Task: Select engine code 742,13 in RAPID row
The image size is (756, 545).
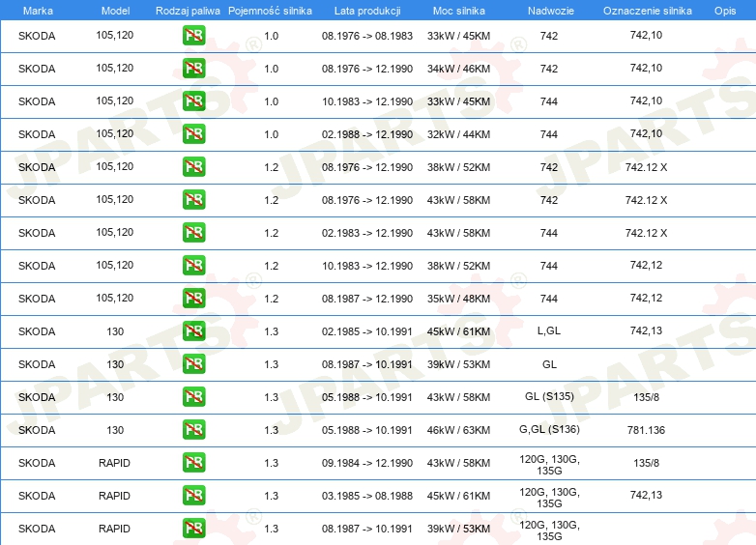Action: [x=646, y=495]
